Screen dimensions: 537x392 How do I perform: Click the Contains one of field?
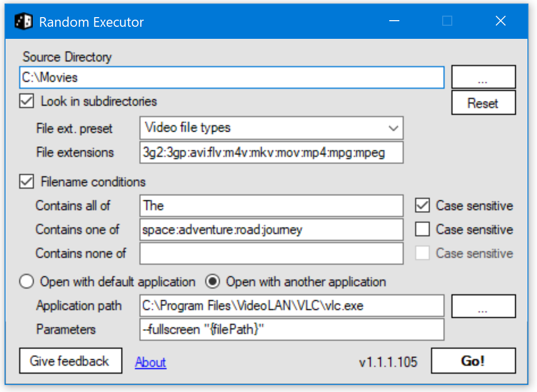271,230
